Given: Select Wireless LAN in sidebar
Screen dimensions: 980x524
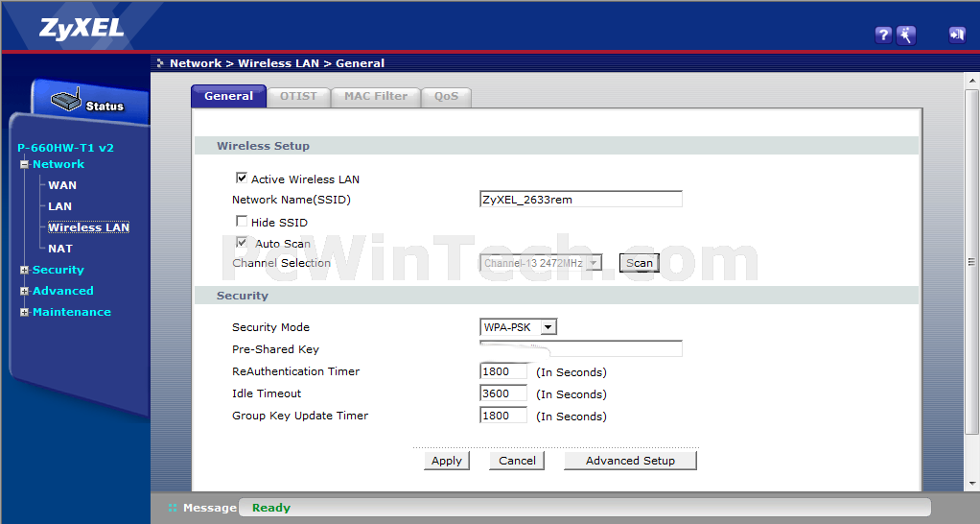Looking at the screenshot, I should (89, 227).
